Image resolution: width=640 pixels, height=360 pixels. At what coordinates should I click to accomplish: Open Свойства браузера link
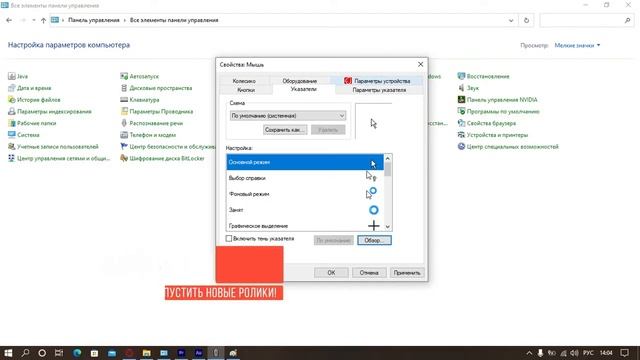click(x=487, y=123)
